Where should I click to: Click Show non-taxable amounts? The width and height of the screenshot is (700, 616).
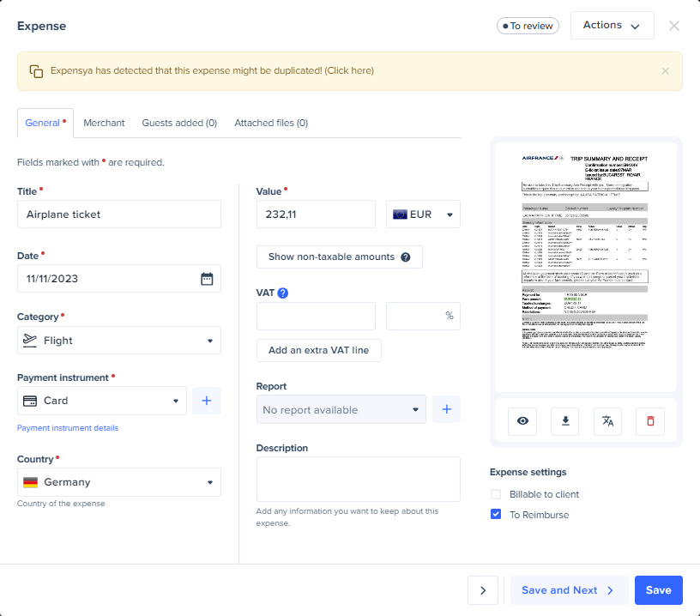(339, 257)
